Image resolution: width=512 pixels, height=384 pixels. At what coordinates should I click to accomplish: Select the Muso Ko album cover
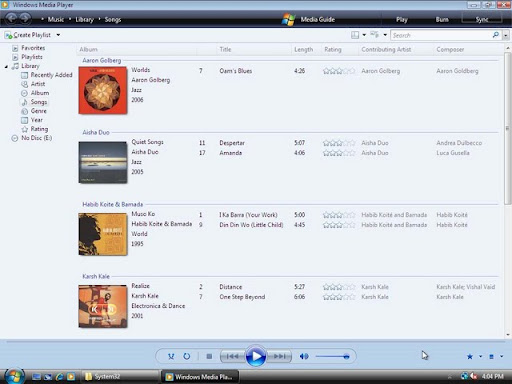[x=103, y=234]
